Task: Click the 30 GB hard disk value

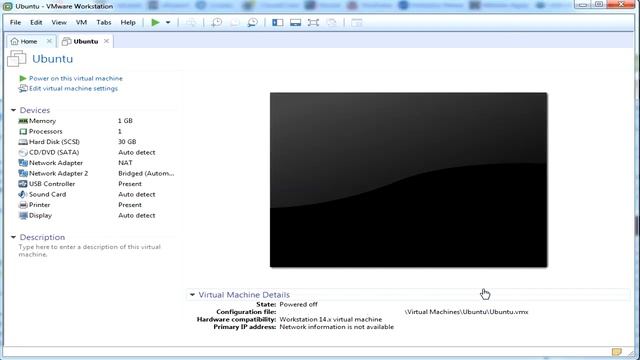Action: click(127, 142)
